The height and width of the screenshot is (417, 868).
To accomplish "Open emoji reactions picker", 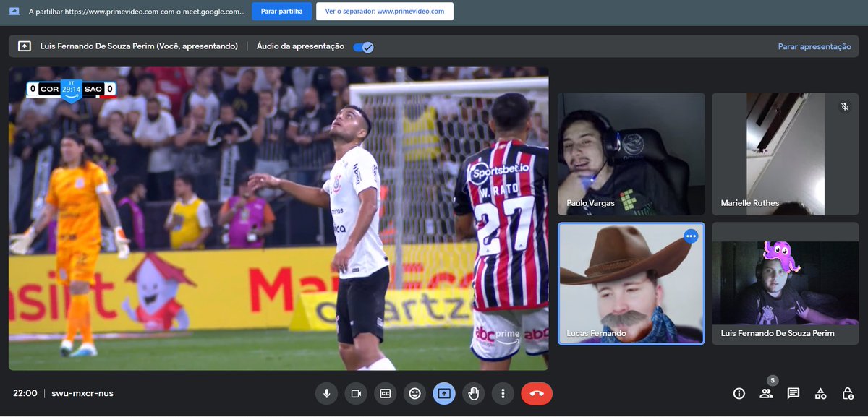I will (x=414, y=393).
